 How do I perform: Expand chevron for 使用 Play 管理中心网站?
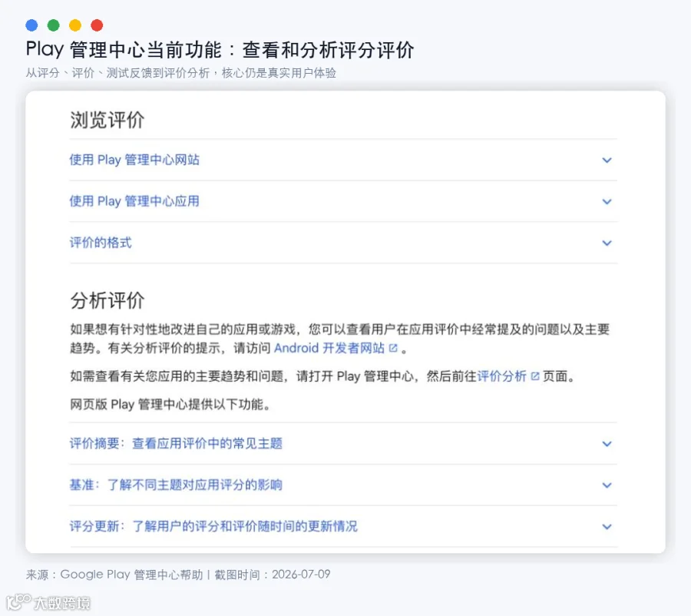click(x=607, y=160)
